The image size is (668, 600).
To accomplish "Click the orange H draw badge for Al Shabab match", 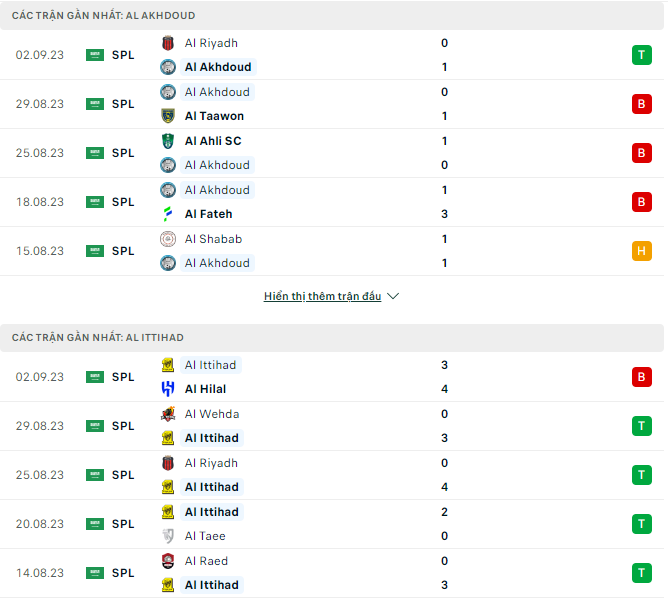I will tap(642, 251).
